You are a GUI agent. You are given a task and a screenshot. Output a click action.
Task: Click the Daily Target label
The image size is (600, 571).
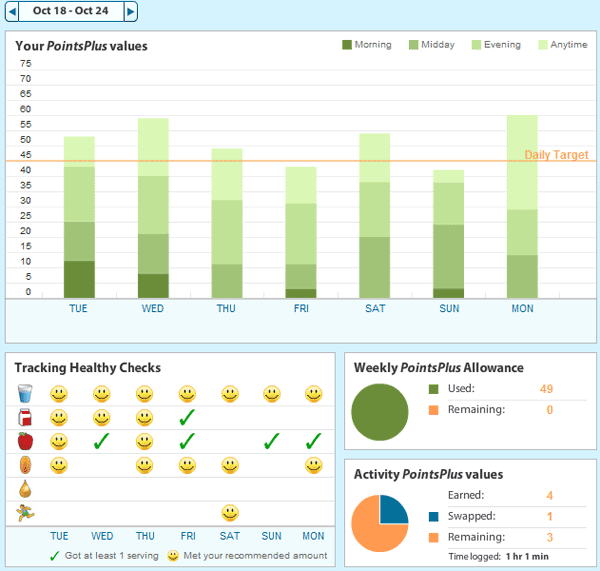point(556,155)
